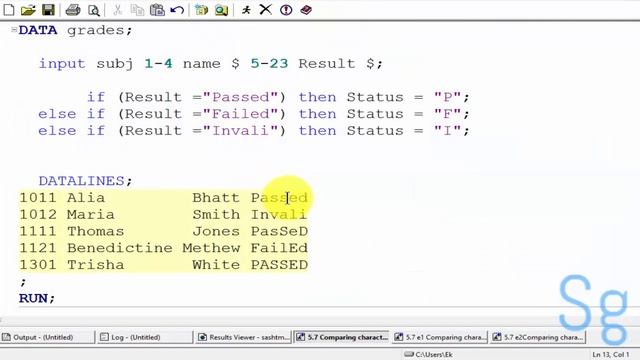
Task: Click on Thomas in the data lines
Action: [96, 231]
